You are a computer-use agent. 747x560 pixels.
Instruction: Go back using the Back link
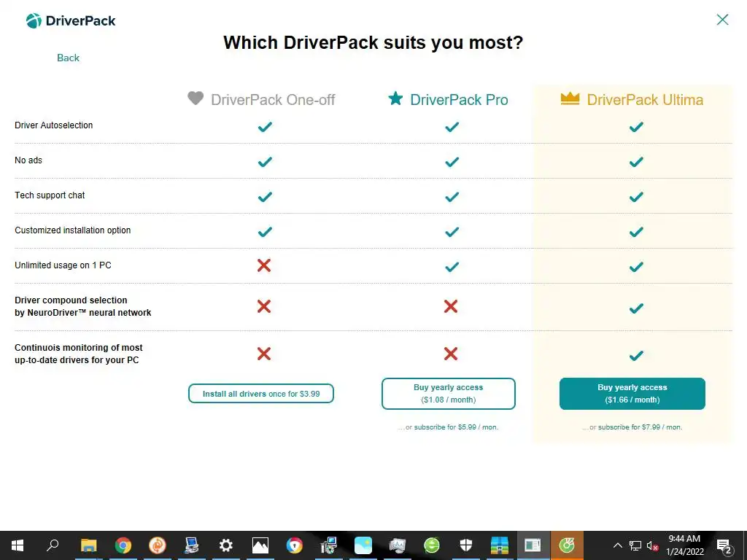[x=68, y=58]
